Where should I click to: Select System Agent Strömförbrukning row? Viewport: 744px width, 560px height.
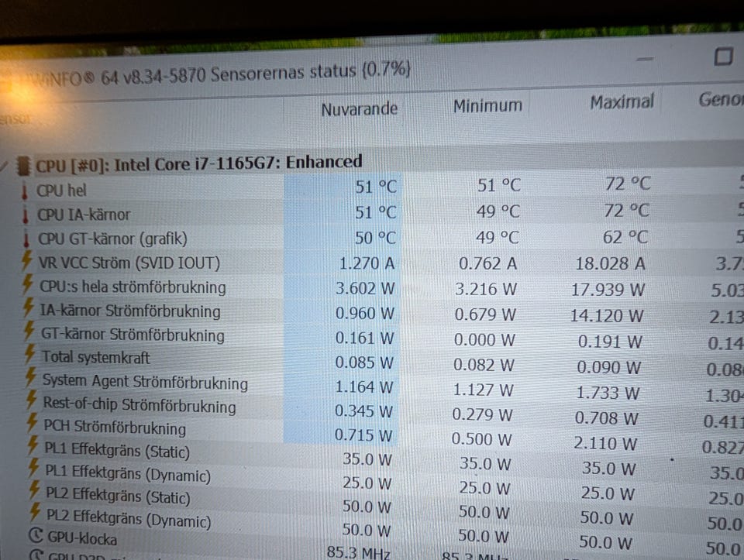pos(372,387)
